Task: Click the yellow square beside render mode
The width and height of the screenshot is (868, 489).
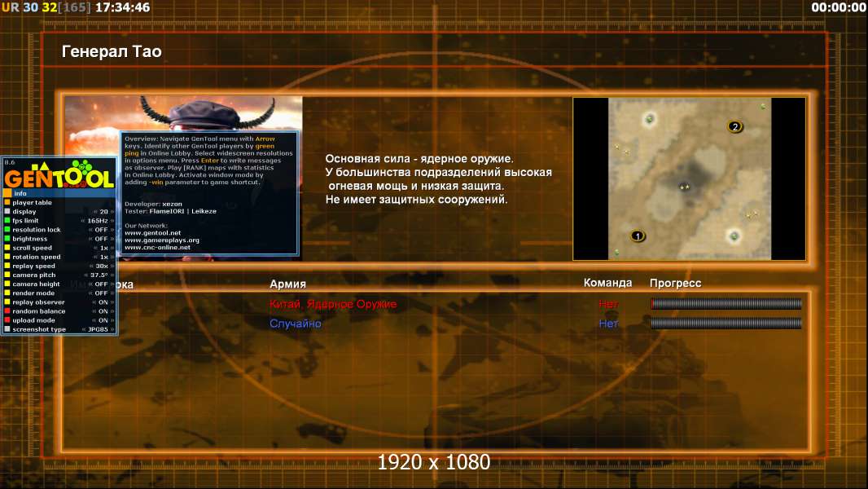Action: pyautogui.click(x=7, y=293)
